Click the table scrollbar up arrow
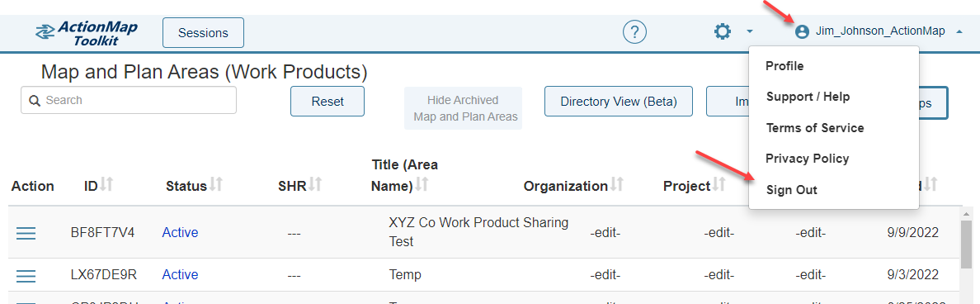This screenshot has height=304, width=980. pos(967,215)
